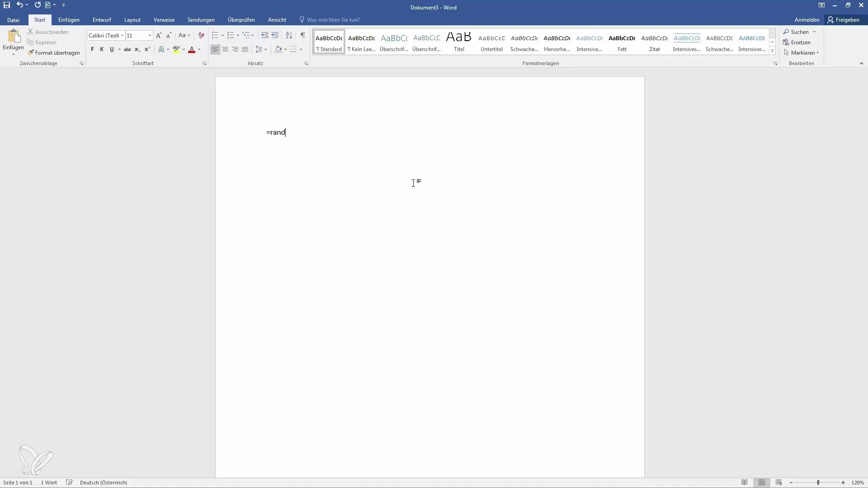Toggle italic formatting (K)

[x=102, y=49]
